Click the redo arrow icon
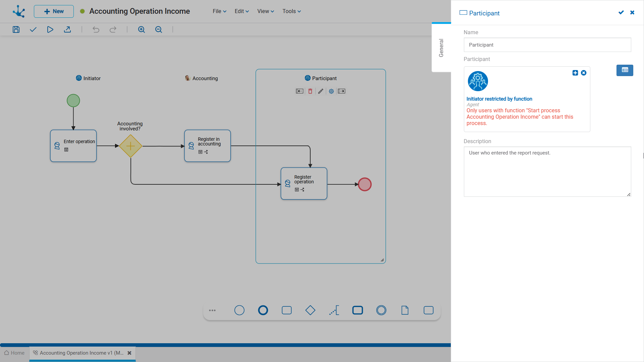This screenshot has width=644, height=362. (x=113, y=29)
